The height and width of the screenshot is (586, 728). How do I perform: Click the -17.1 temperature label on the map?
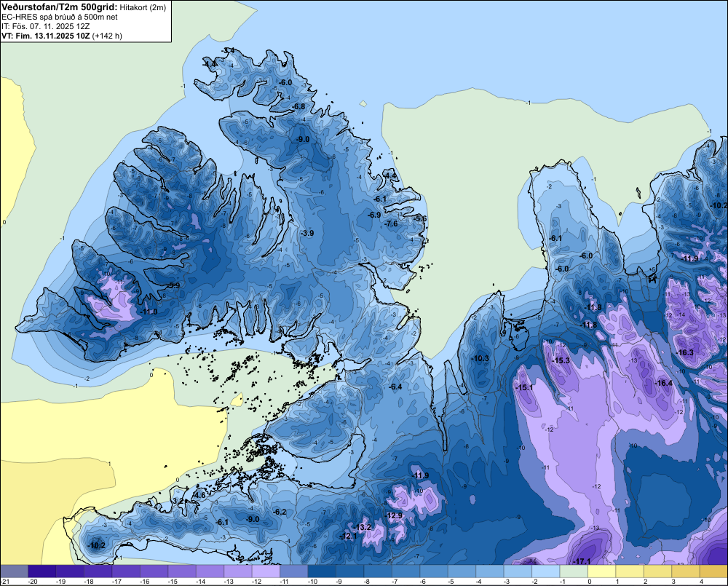pos(582,561)
